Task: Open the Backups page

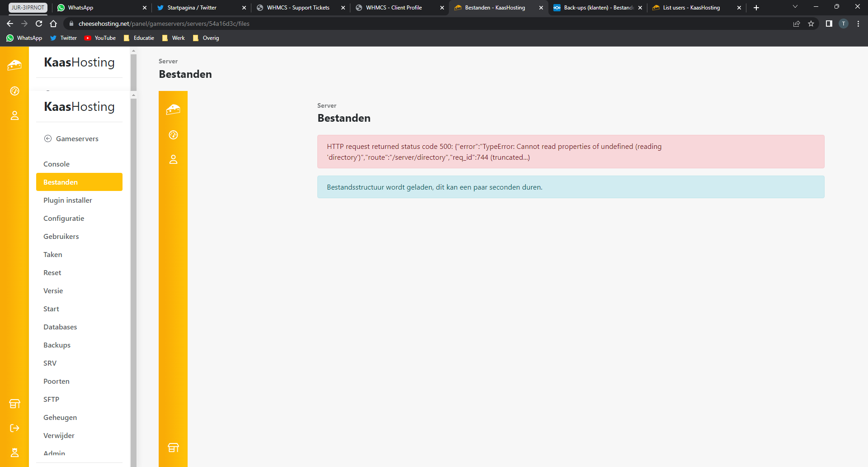Action: 57,345
